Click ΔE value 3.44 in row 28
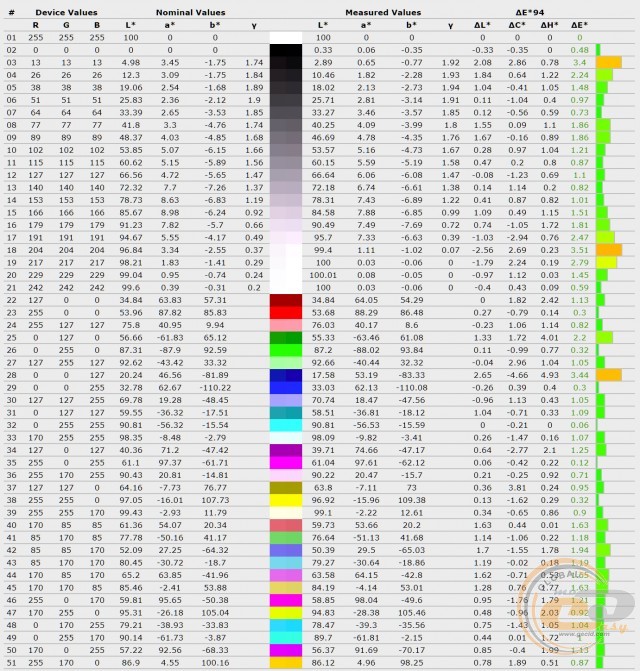640x671 pixels. (579, 375)
